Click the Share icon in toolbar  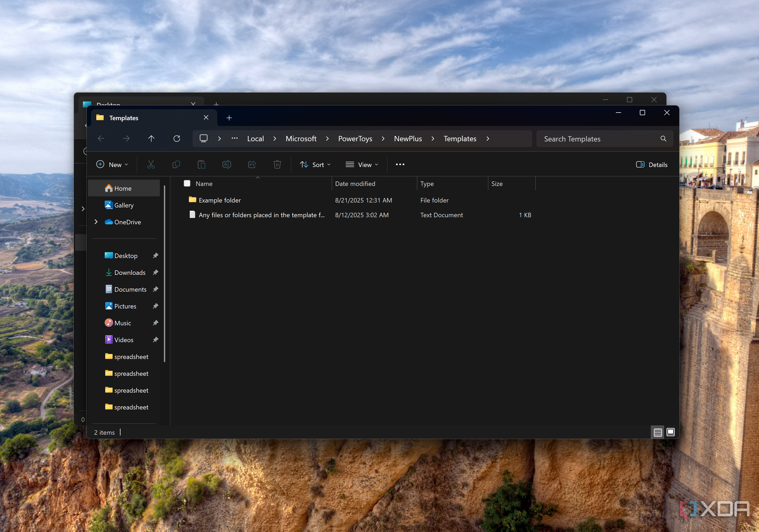click(x=252, y=165)
